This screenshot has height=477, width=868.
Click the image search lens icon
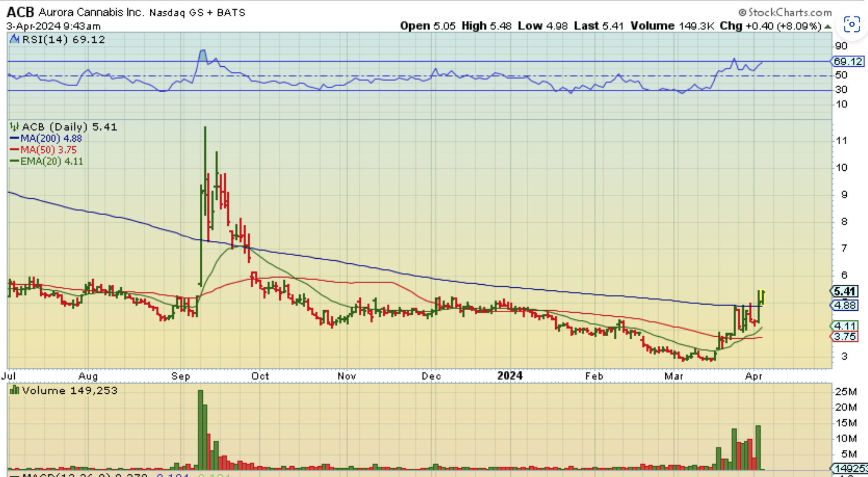tap(852, 25)
